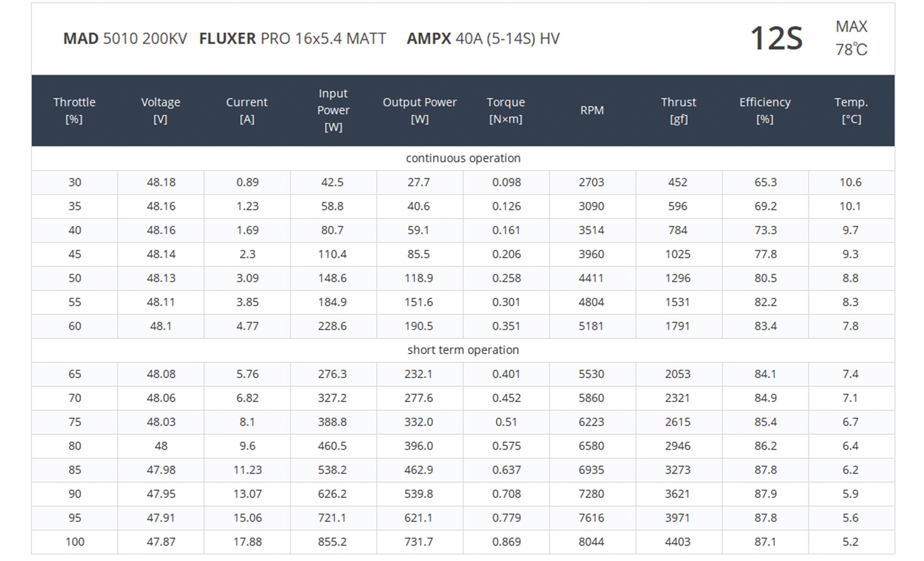Click the 87.9 efficiency value cell
The height and width of the screenshot is (561, 924).
(765, 494)
